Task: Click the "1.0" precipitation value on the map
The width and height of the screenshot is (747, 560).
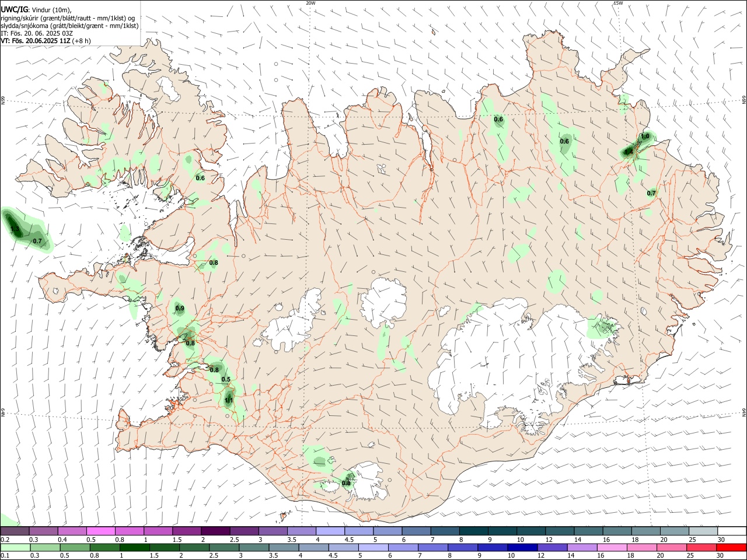Action: (645, 136)
